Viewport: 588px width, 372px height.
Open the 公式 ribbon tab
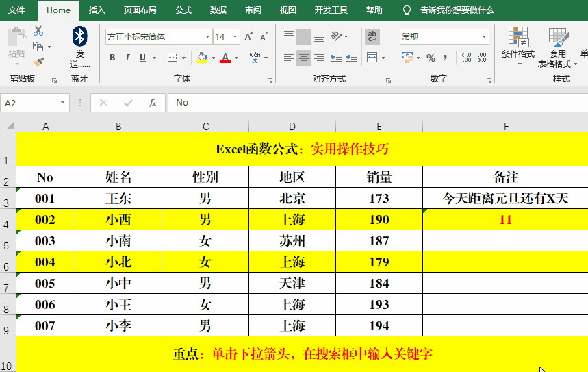coord(183,10)
